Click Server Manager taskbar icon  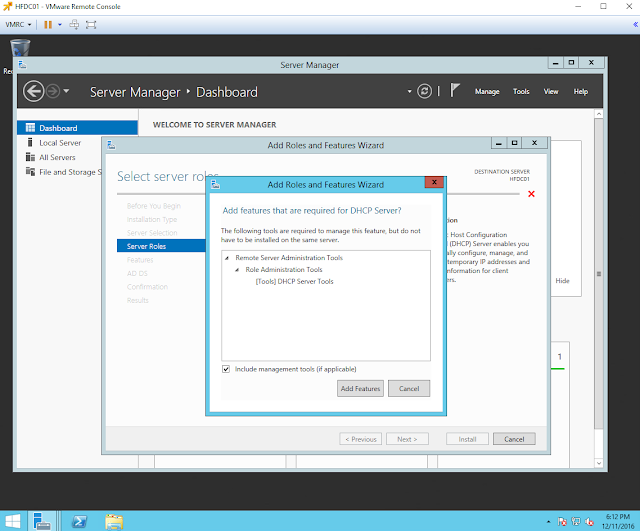tap(41, 521)
